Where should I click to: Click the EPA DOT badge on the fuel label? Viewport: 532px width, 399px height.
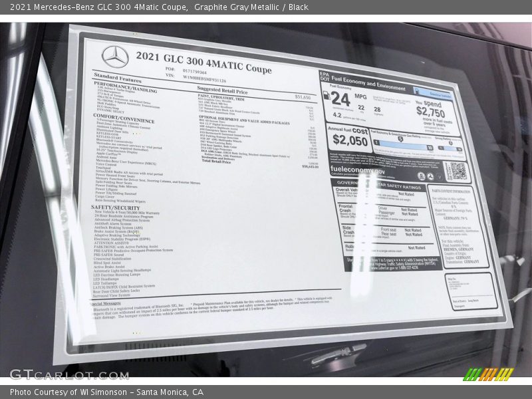click(x=325, y=76)
